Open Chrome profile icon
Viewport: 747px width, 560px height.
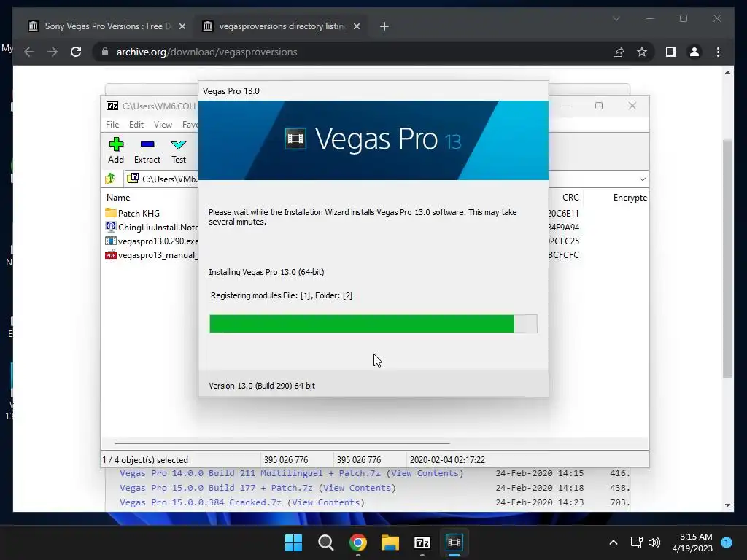click(694, 52)
